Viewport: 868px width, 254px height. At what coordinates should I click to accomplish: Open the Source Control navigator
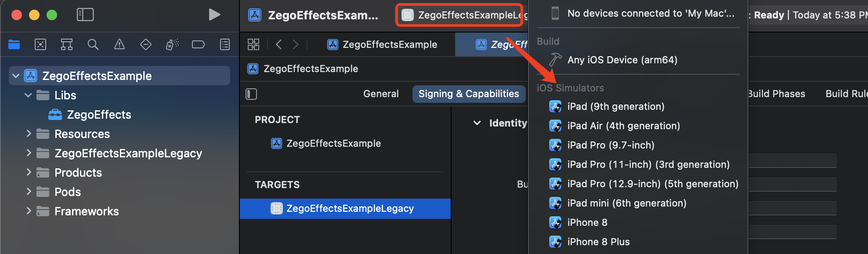tap(40, 44)
